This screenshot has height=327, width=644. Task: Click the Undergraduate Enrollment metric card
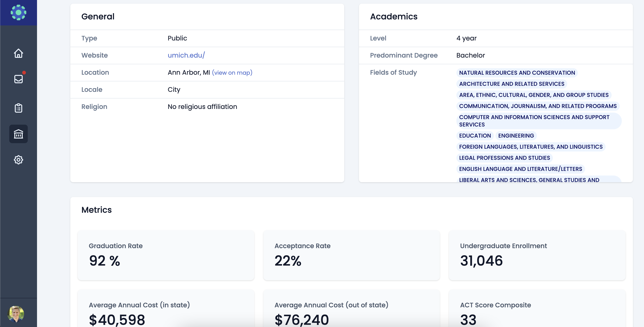[x=537, y=255]
